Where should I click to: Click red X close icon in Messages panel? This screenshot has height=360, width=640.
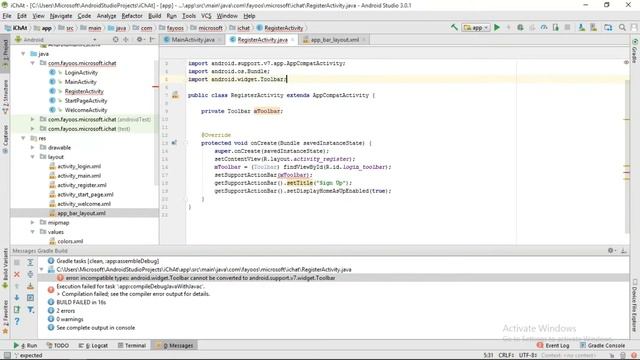(x=17, y=275)
